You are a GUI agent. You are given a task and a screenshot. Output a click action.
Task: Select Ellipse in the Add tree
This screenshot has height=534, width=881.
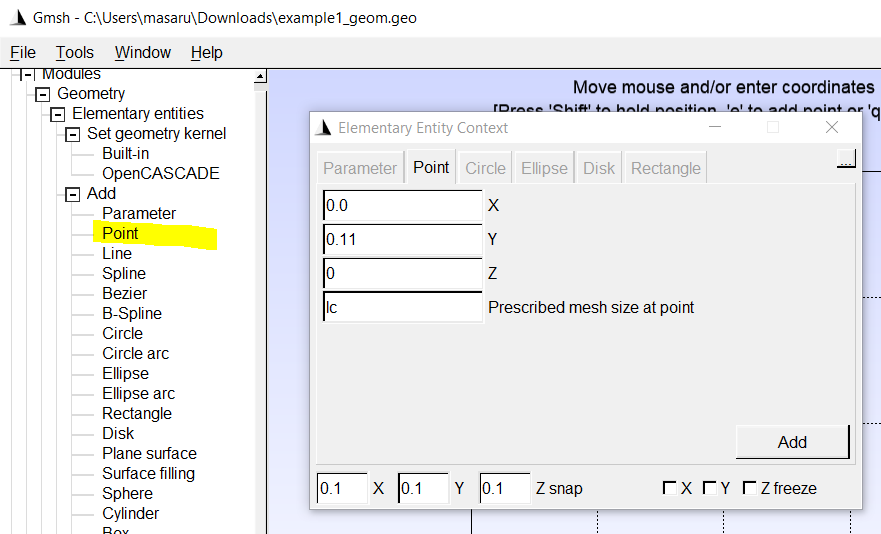tap(125, 373)
